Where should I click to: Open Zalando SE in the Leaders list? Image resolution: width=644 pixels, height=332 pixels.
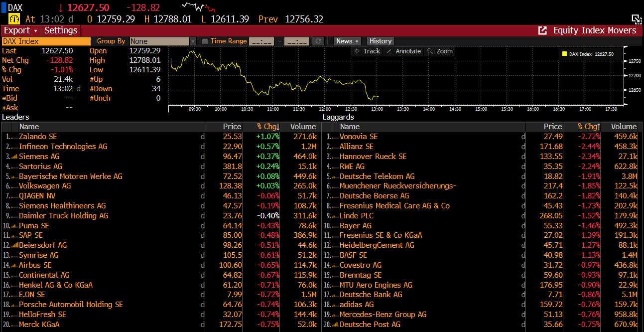pos(38,137)
